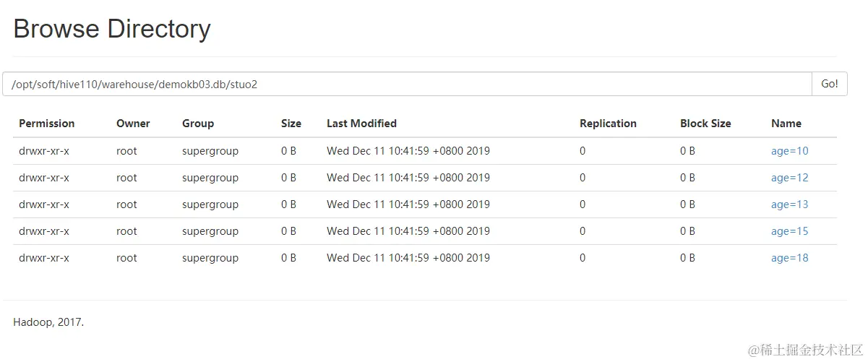Click drwxr-xr-x permission in age=15 row
Image resolution: width=868 pixels, height=362 pixels.
(44, 231)
